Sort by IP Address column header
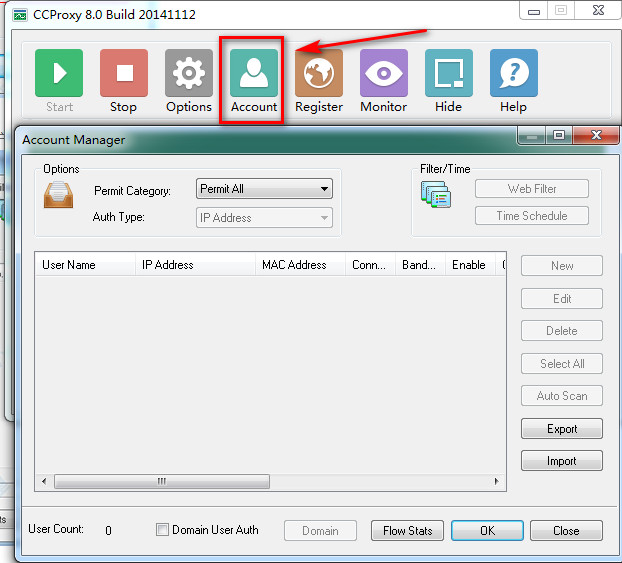The height and width of the screenshot is (563, 622). click(x=195, y=265)
